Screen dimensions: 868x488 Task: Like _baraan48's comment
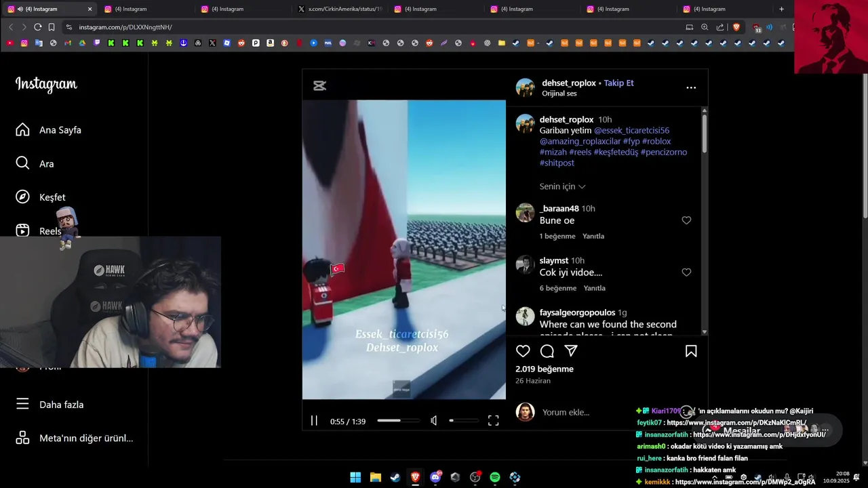pyautogui.click(x=686, y=220)
